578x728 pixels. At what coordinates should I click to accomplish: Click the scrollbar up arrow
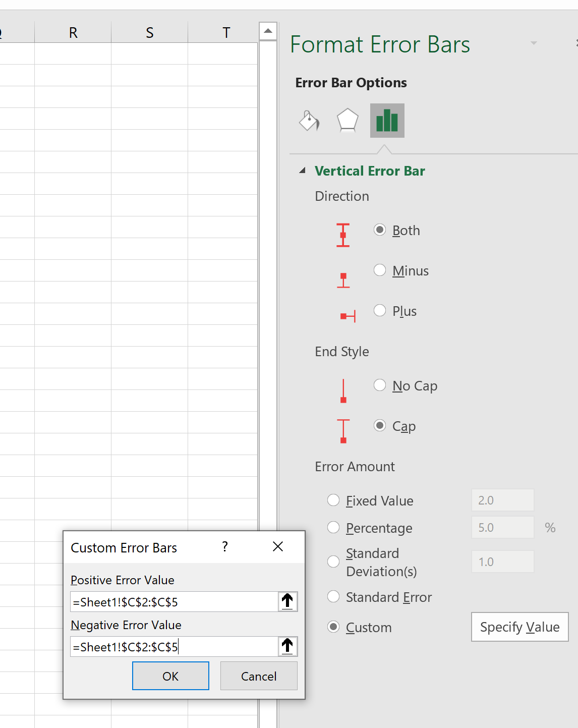click(x=268, y=31)
